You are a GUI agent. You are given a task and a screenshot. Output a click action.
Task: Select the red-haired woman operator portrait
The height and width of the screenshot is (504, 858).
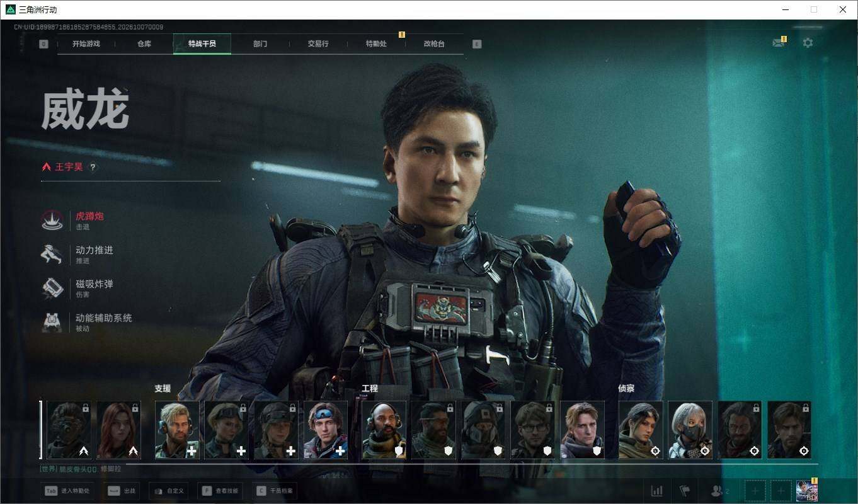118,430
